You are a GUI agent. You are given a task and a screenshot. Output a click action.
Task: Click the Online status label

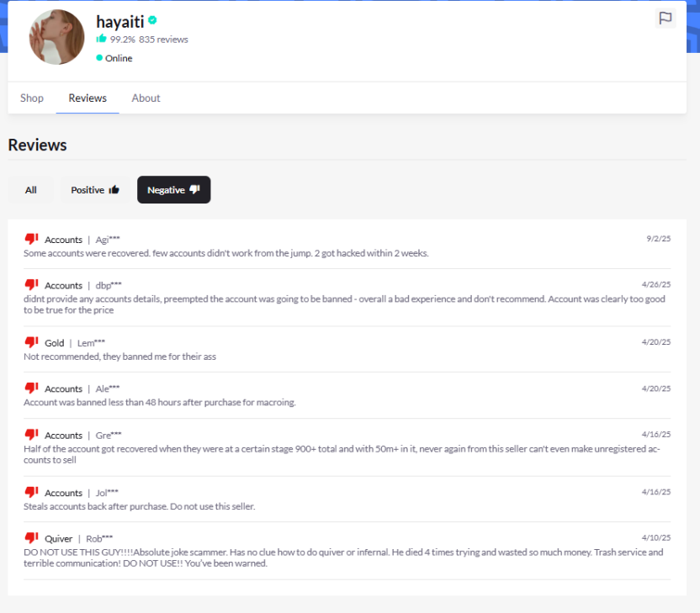tap(119, 58)
